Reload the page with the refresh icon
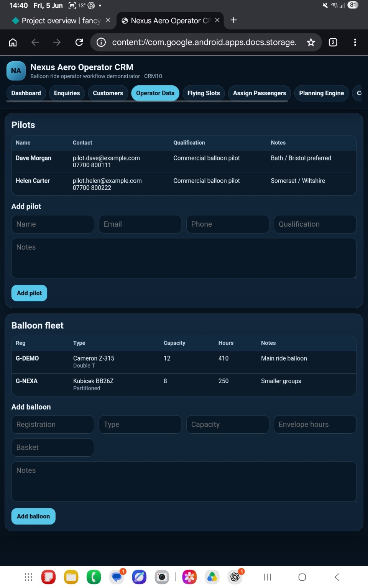368x588 pixels. point(79,42)
